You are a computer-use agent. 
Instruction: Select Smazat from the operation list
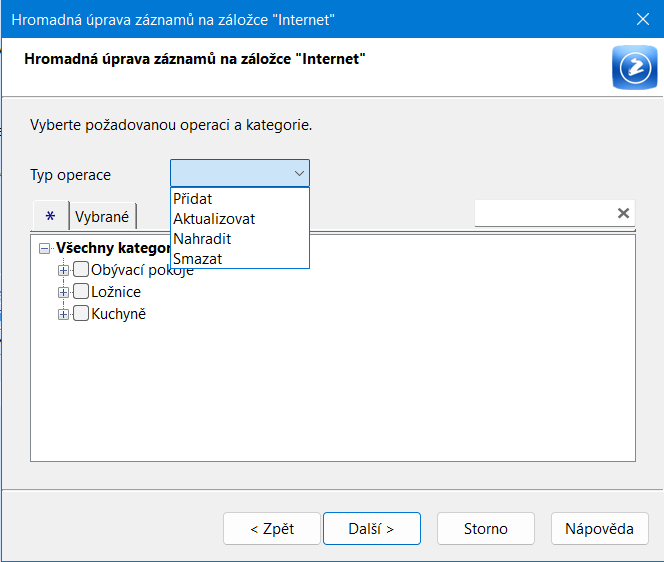pyautogui.click(x=197, y=259)
